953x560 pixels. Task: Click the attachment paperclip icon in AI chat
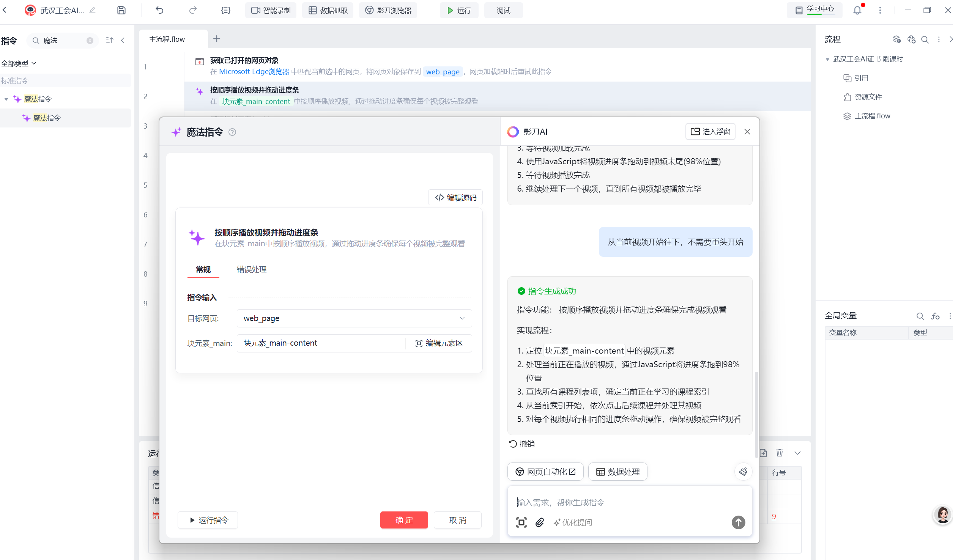coord(539,522)
